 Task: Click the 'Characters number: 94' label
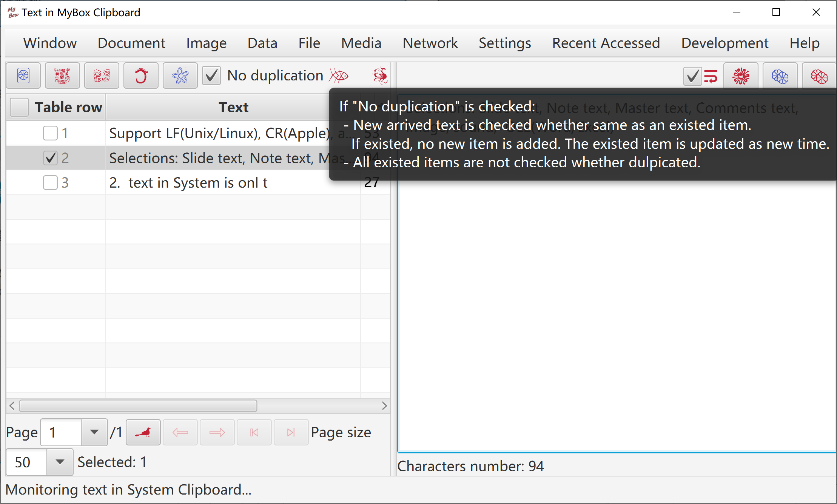coord(470,466)
